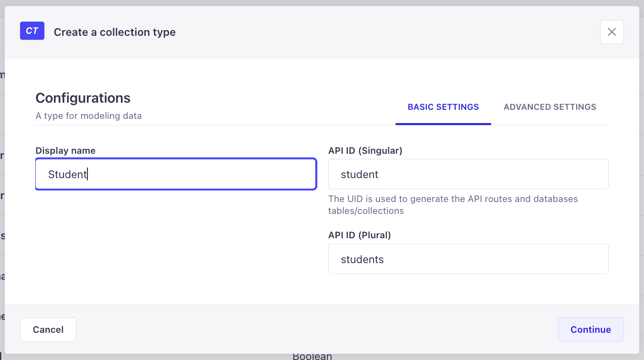The width and height of the screenshot is (644, 360).
Task: Click the Display name input field
Action: pos(176,174)
